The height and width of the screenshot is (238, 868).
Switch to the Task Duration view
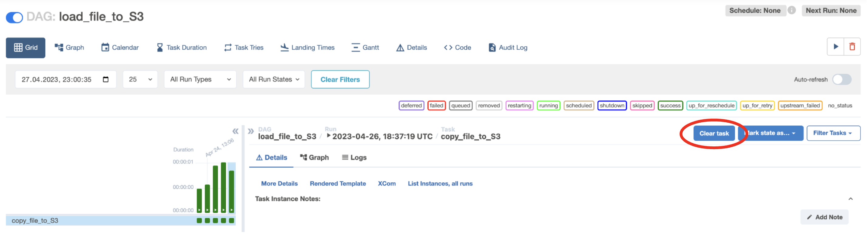(182, 47)
